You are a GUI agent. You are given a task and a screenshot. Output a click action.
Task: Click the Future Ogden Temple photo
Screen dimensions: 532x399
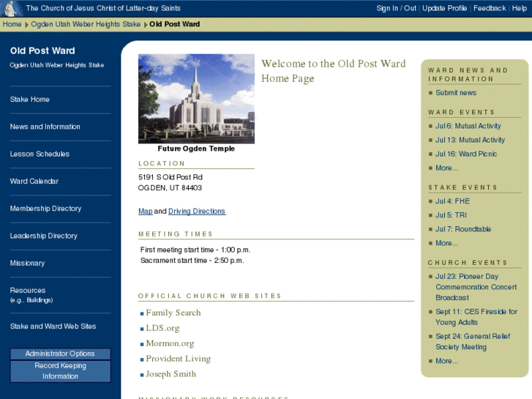click(x=196, y=99)
